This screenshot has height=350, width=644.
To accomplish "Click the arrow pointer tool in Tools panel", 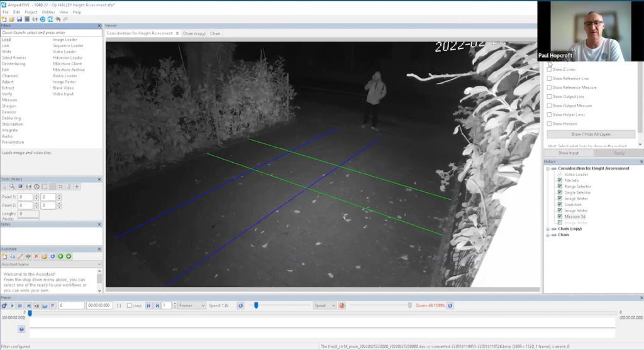I will tap(4, 187).
